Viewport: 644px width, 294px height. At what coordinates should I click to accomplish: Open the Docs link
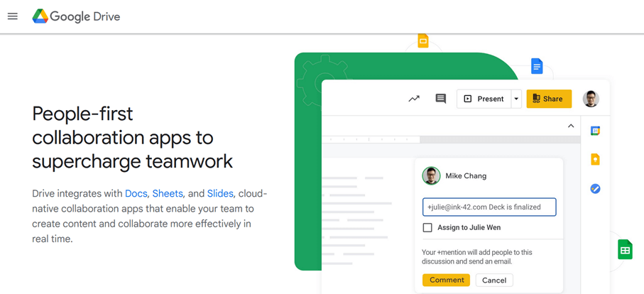[136, 193]
